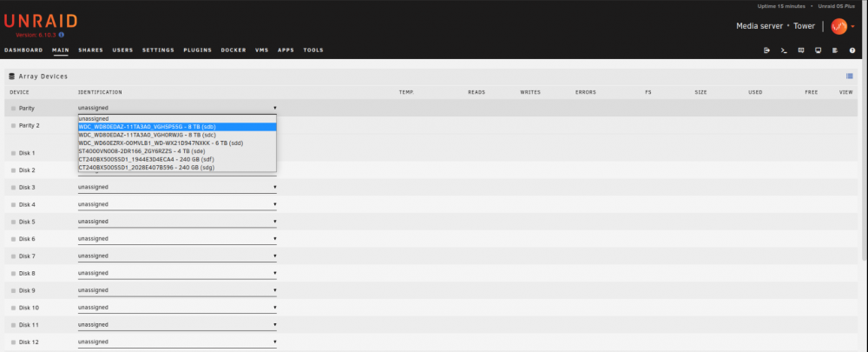Screen dimensions: 868x352
Task: Choose unassigned option in the open list
Action: tap(177, 118)
